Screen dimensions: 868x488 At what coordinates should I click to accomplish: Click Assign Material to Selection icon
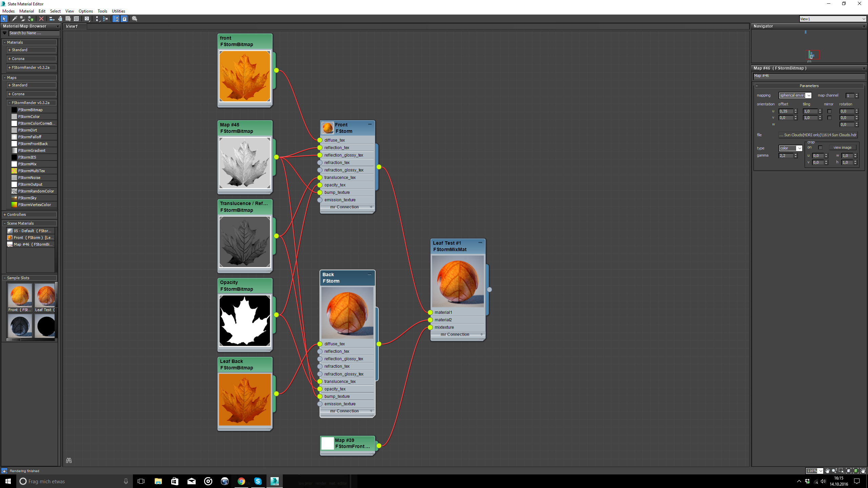[31, 19]
